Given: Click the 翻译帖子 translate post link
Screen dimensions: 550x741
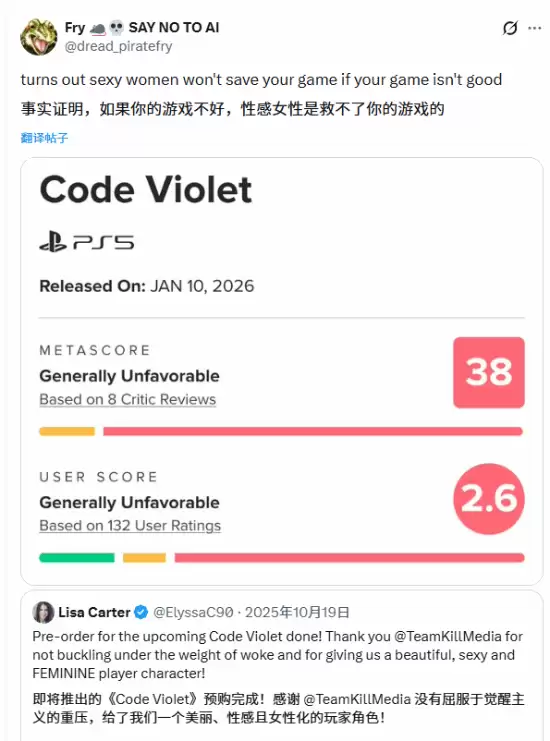Looking at the screenshot, I should [44, 138].
